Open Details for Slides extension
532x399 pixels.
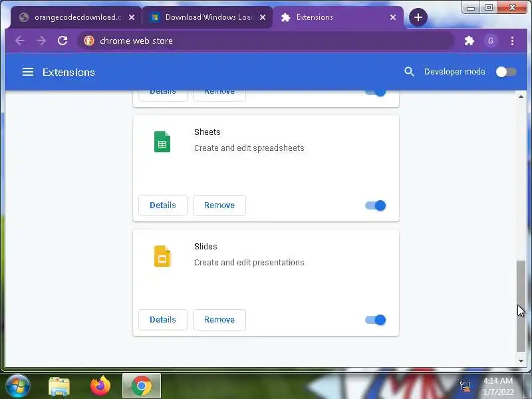point(163,320)
